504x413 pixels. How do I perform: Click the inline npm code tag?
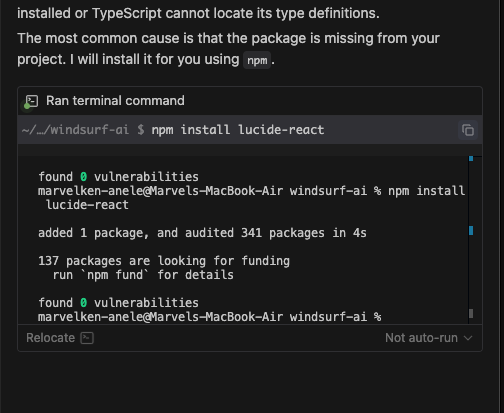point(257,60)
